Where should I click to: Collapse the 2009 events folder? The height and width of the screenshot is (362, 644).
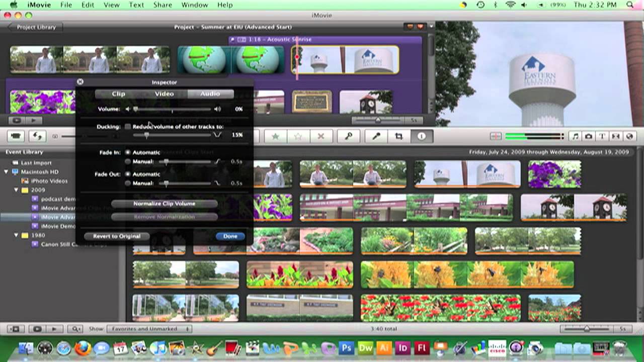[x=16, y=190]
